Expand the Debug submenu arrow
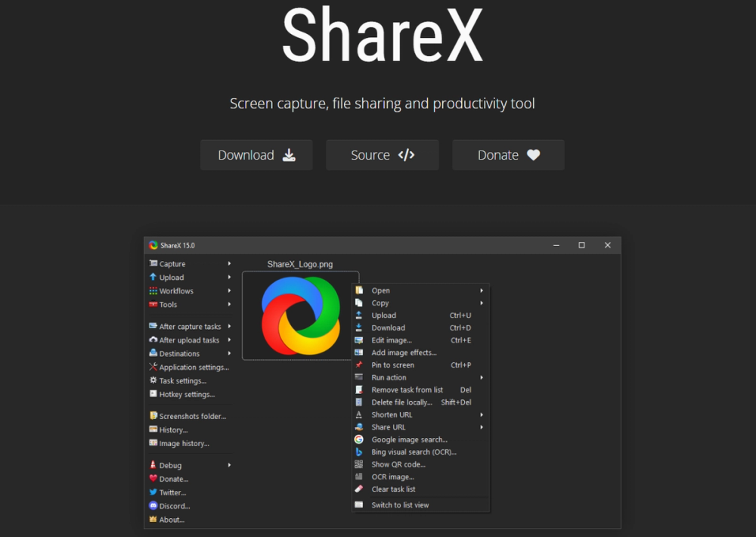 point(230,464)
